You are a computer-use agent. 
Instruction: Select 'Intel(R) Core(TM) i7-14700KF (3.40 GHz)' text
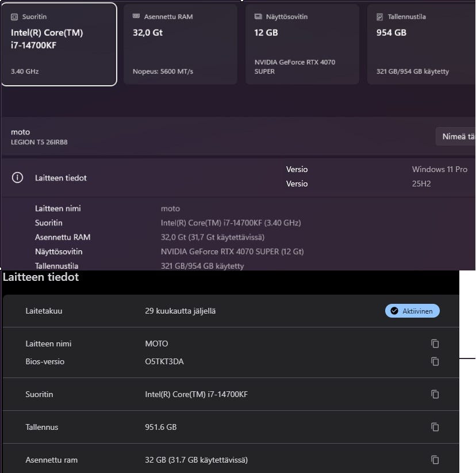coord(231,223)
